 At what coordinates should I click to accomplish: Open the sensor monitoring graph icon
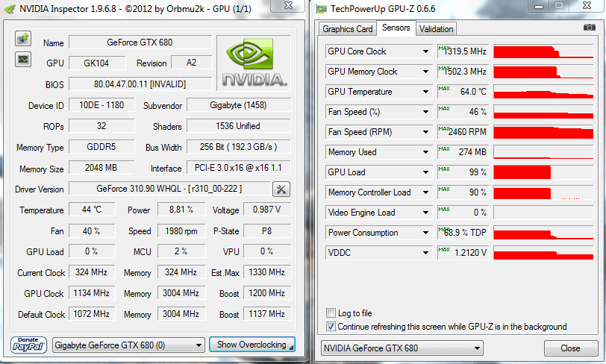(x=23, y=60)
